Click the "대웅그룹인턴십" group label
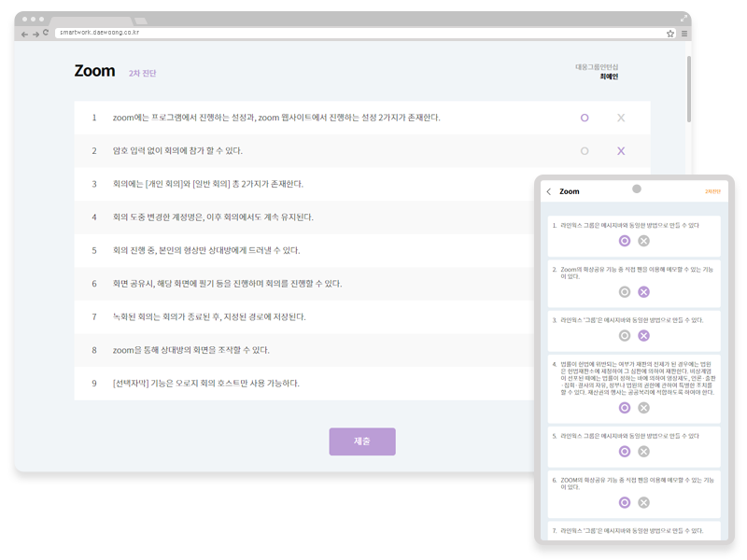 tap(597, 67)
